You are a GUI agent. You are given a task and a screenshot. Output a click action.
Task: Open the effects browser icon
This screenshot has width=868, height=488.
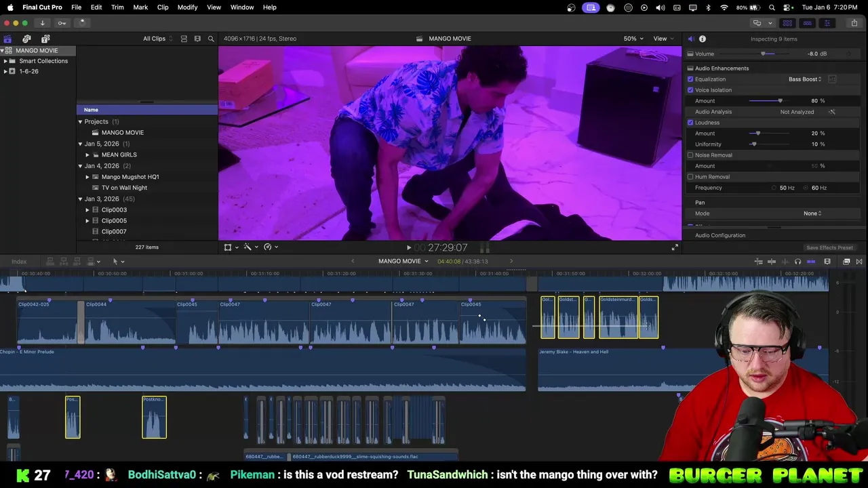pyautogui.click(x=846, y=262)
